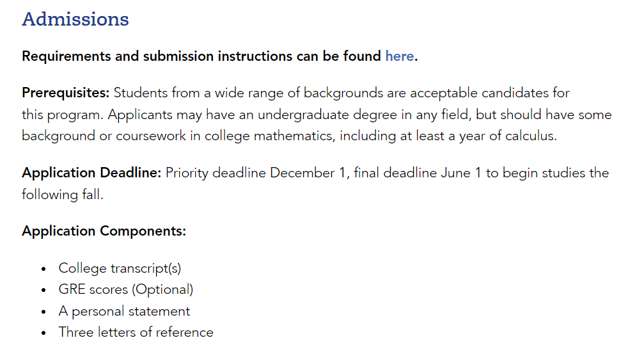This screenshot has width=644, height=347.
Task: Click the 'College transcript(s)' list item
Action: 120,268
